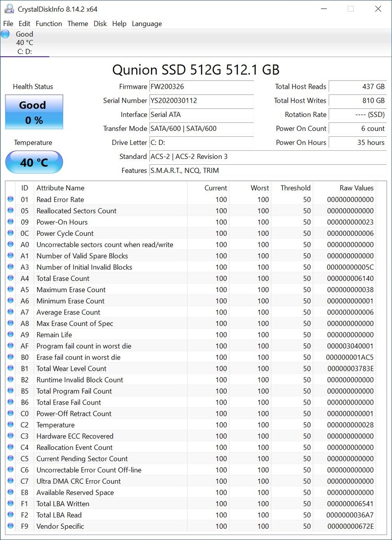Image resolution: width=392 pixels, height=540 pixels.
Task: Click the status orb next to Temperature attribute row
Action: [10, 425]
